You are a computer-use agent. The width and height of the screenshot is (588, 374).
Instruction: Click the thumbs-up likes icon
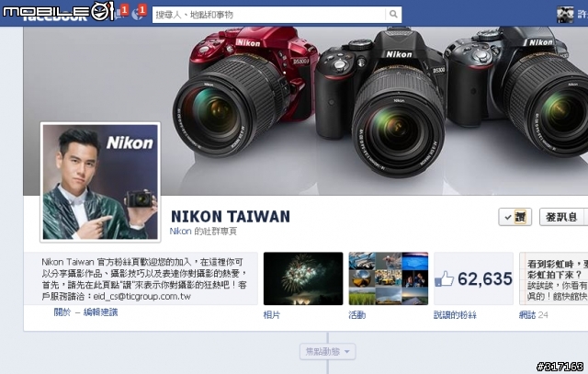click(x=444, y=279)
